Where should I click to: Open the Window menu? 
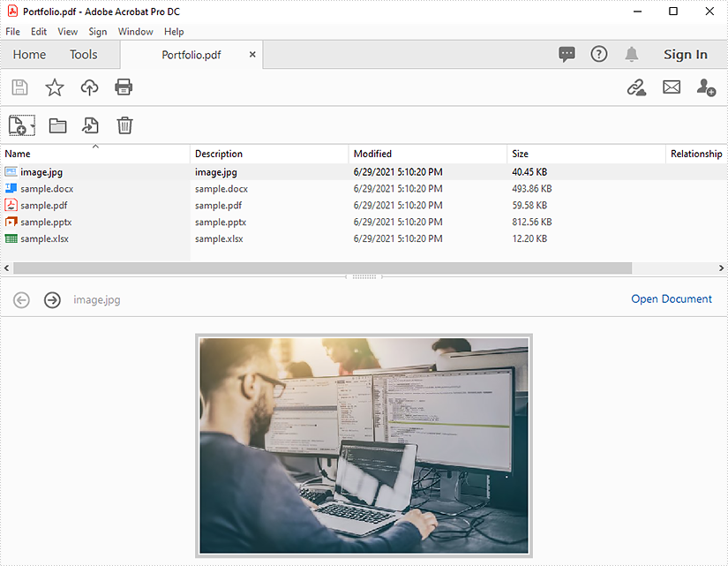point(135,32)
